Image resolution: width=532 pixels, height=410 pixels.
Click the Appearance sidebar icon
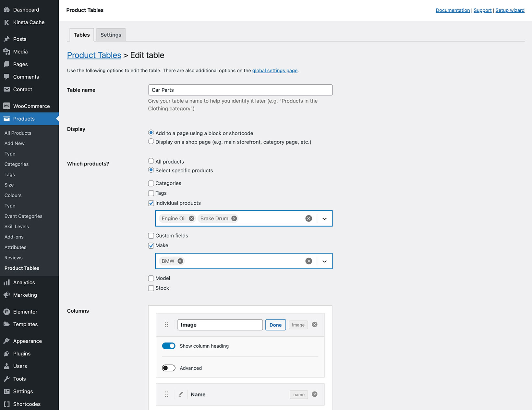click(6, 341)
